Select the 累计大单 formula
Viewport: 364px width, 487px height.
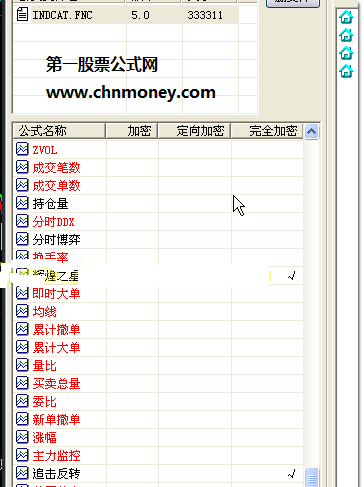56,348
